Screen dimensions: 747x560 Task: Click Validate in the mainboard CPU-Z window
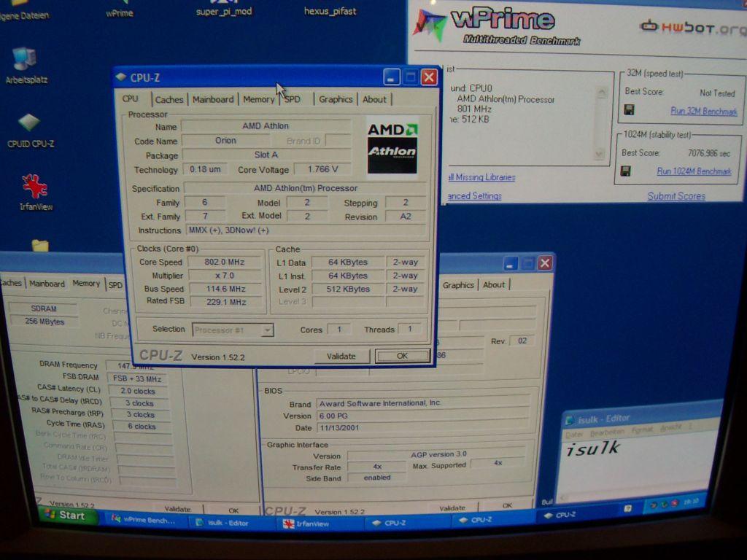coord(452,507)
